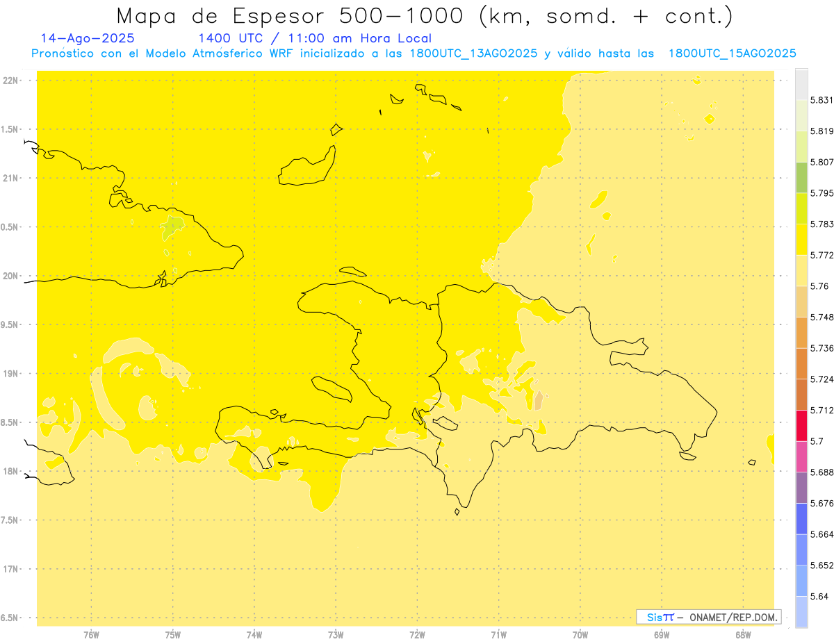Click the legend value "5.712"
The width and height of the screenshot is (834, 644).
[821, 410]
